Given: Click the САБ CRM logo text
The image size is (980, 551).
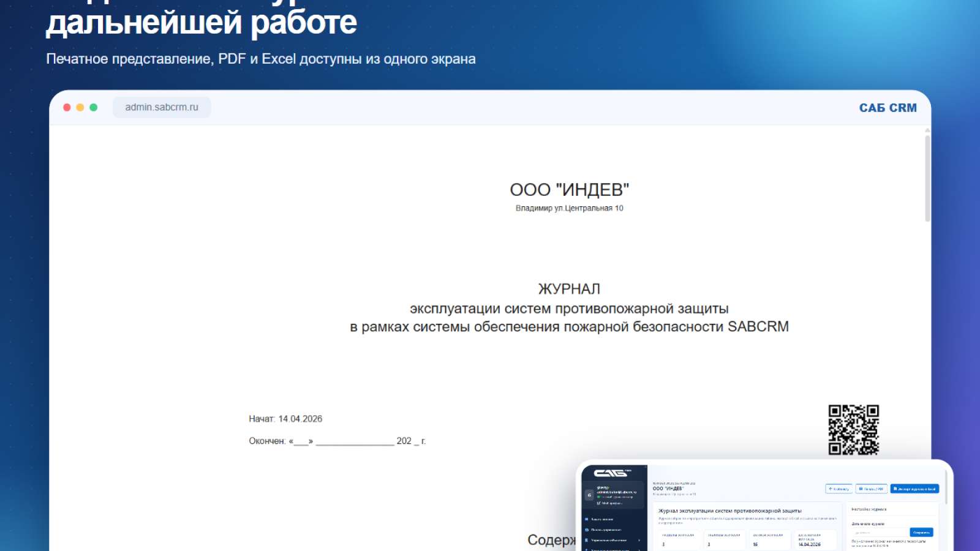Looking at the screenshot, I should (x=888, y=108).
